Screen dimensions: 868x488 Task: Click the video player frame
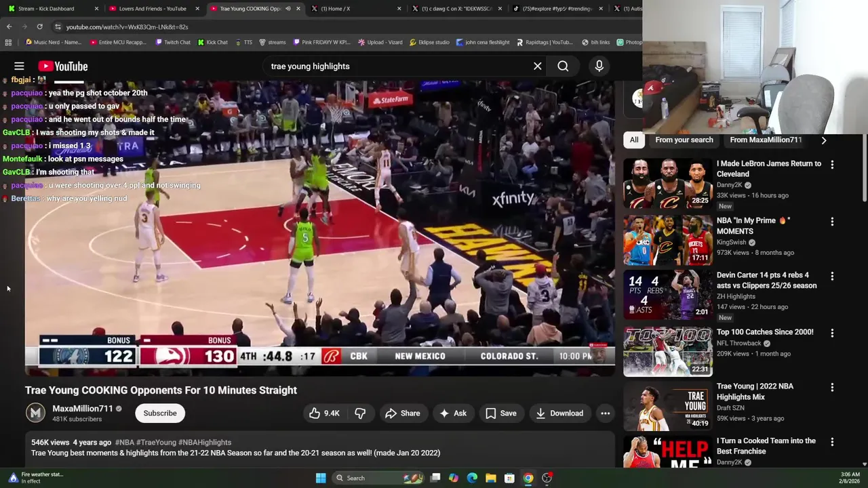[320, 227]
